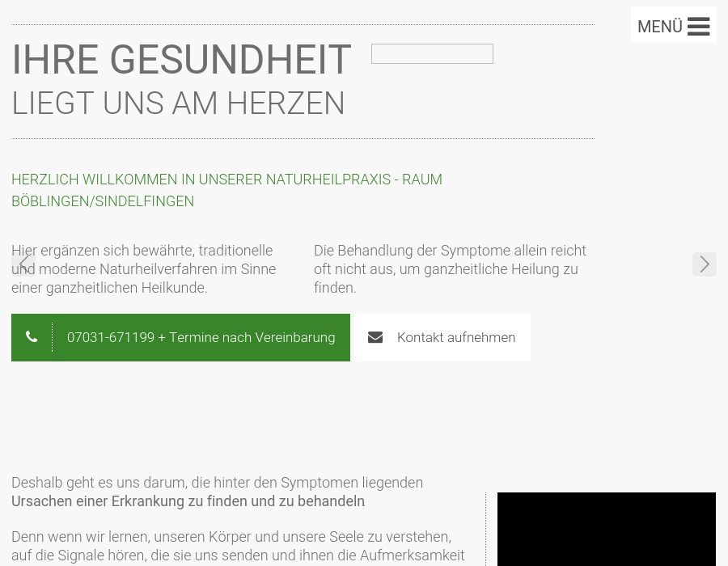
Task: Click the phone handset icon
Action: (32, 337)
